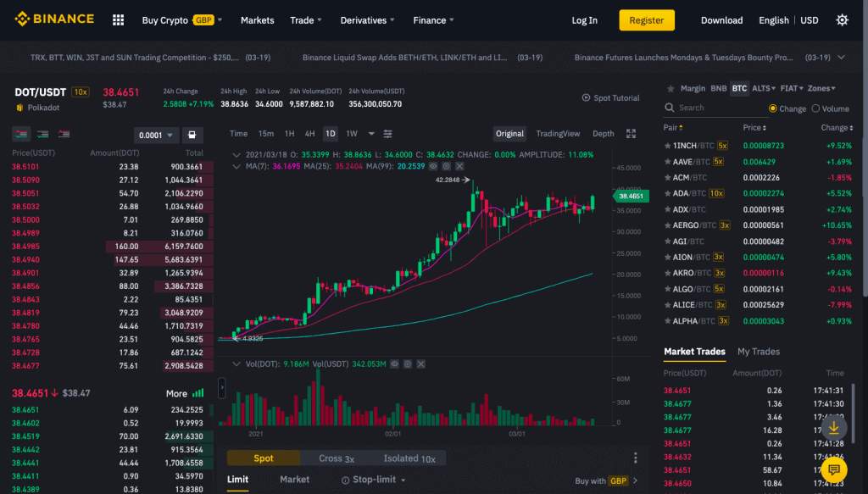Open the Derivatives dropdown menu
The height and width of the screenshot is (494, 868).
tap(368, 20)
